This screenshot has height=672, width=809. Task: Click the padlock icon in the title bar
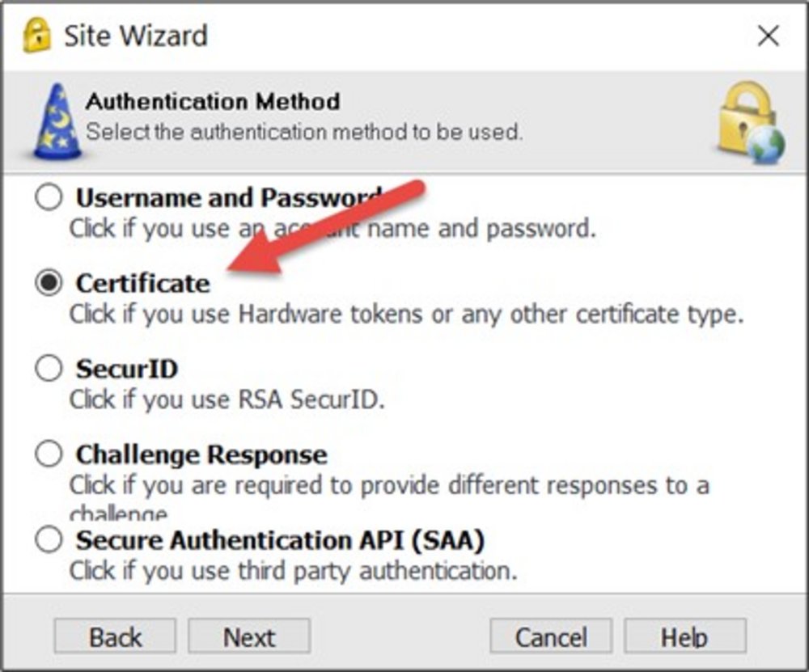36,36
